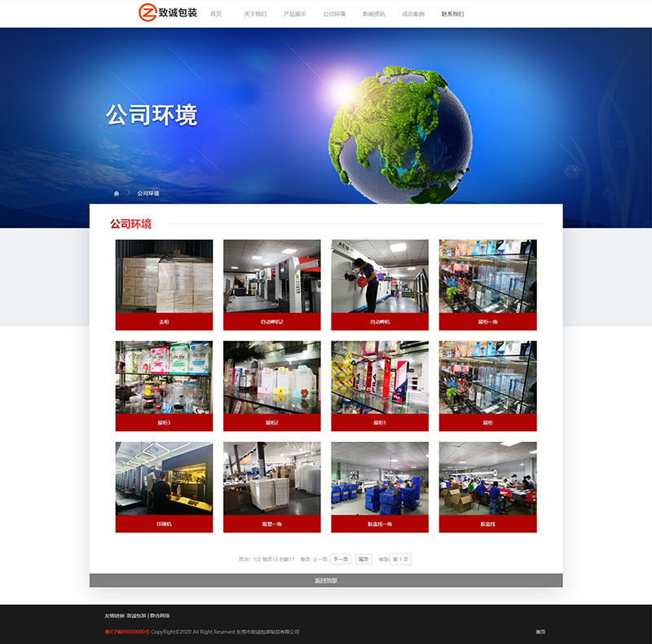Select 新闻资讯 in the navigation bar
Screen dimensions: 652x644
[x=374, y=14]
